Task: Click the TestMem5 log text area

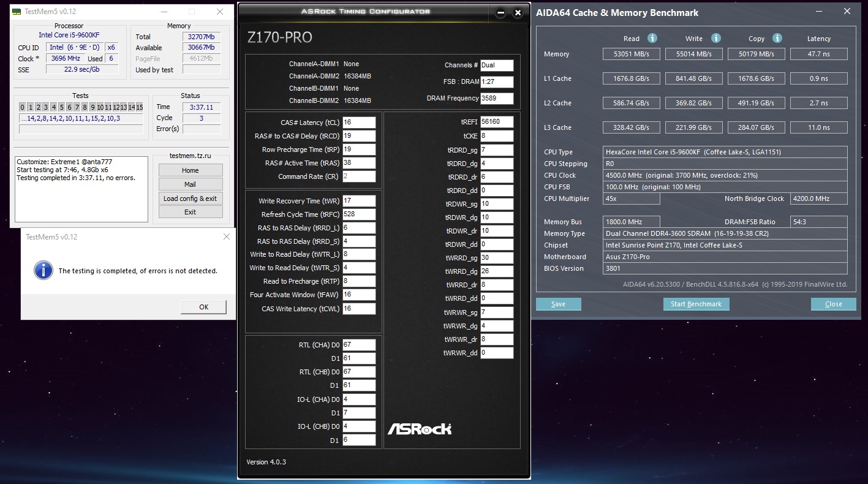Action: (82, 189)
